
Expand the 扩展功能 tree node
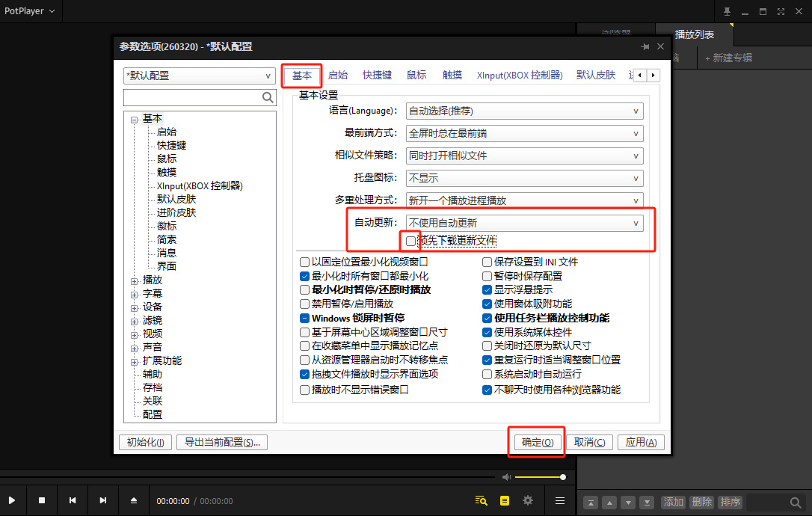pos(134,362)
